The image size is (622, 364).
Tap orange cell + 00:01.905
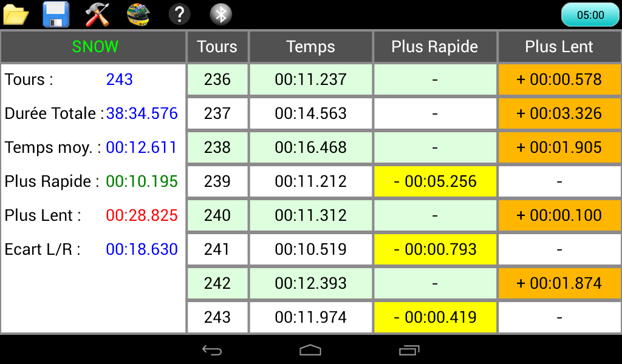559,147
